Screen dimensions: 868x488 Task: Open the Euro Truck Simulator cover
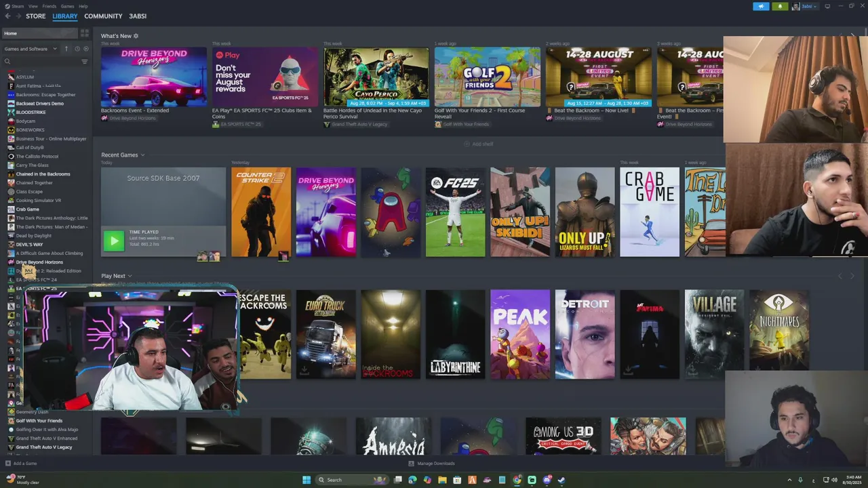pyautogui.click(x=326, y=335)
